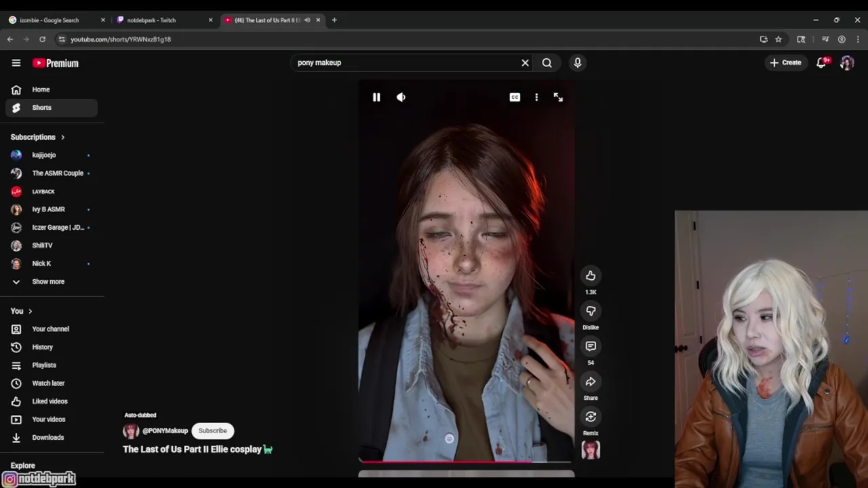This screenshot has width=868, height=488.
Task: Open @PONYMakeup channel name
Action: click(x=165, y=430)
